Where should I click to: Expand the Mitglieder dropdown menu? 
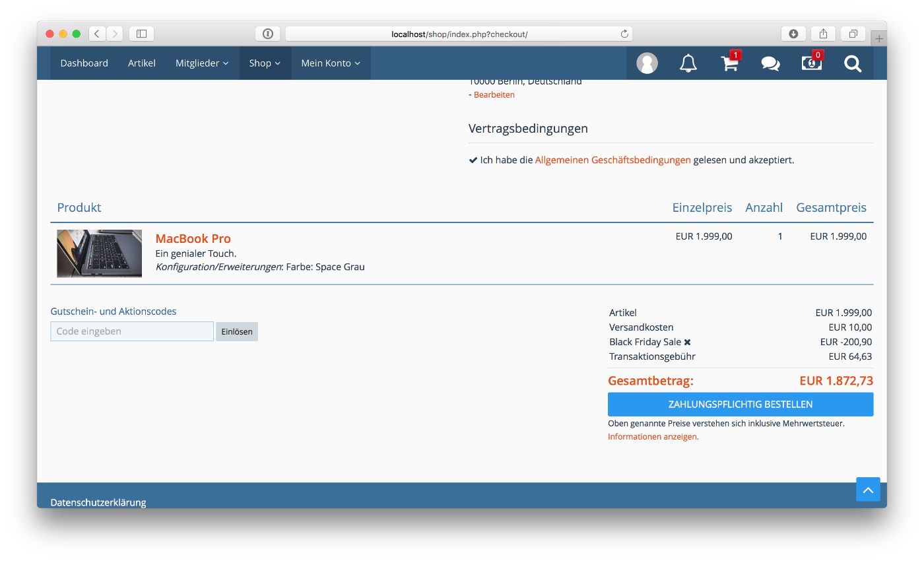point(202,63)
